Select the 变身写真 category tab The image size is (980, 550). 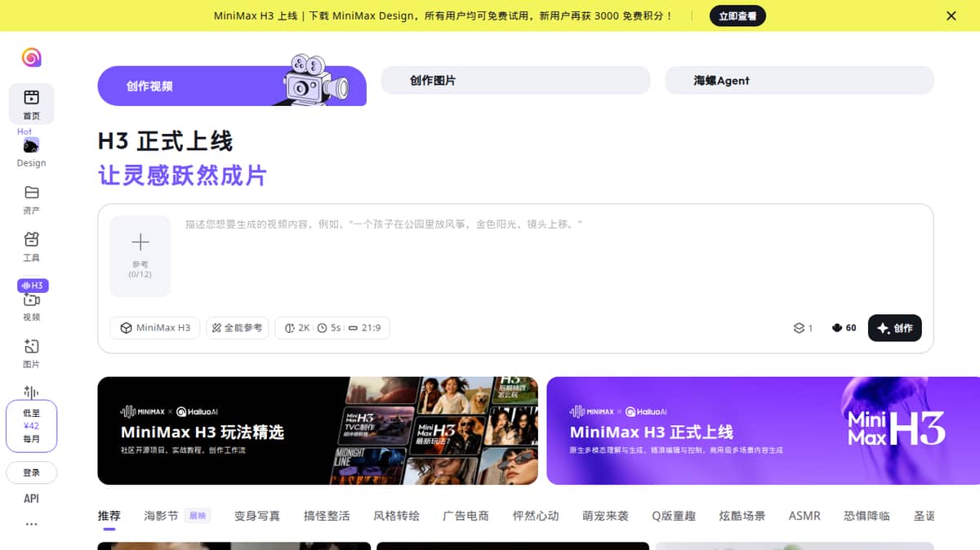tap(257, 516)
